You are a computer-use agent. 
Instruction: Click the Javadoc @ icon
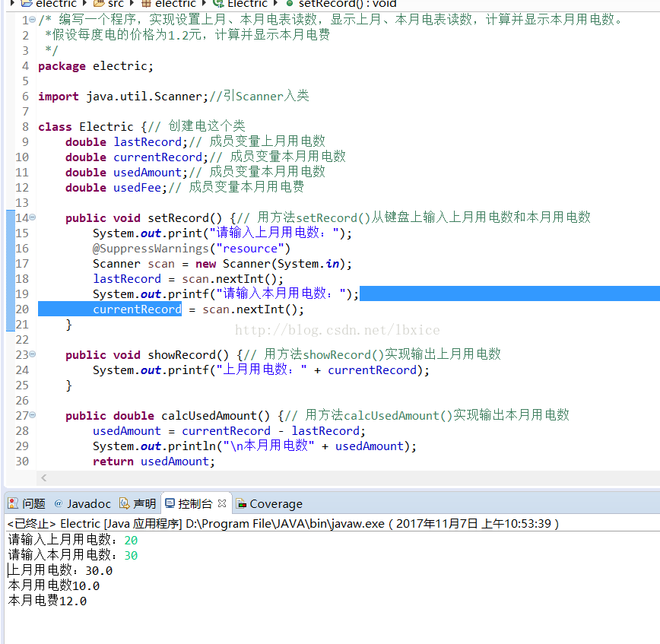click(x=59, y=503)
